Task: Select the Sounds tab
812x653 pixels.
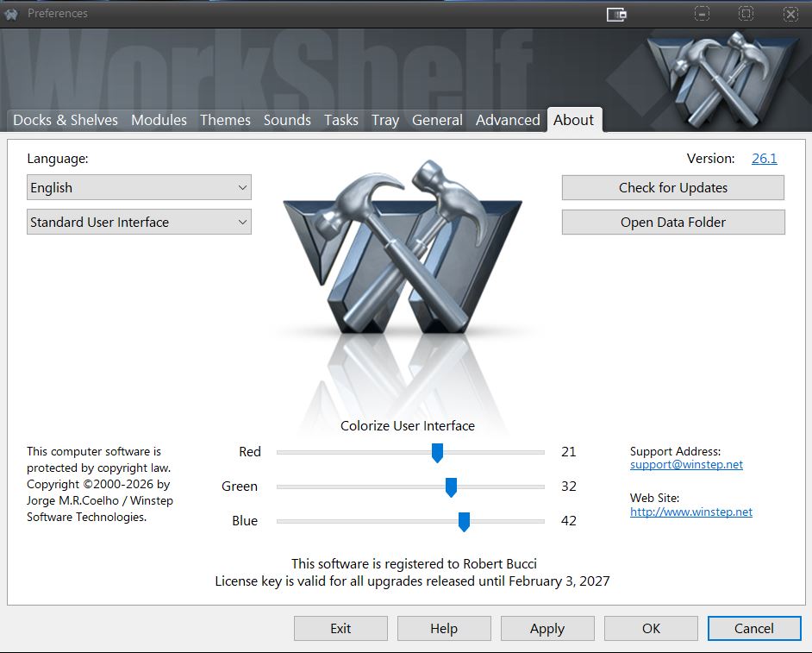Action: 287,120
